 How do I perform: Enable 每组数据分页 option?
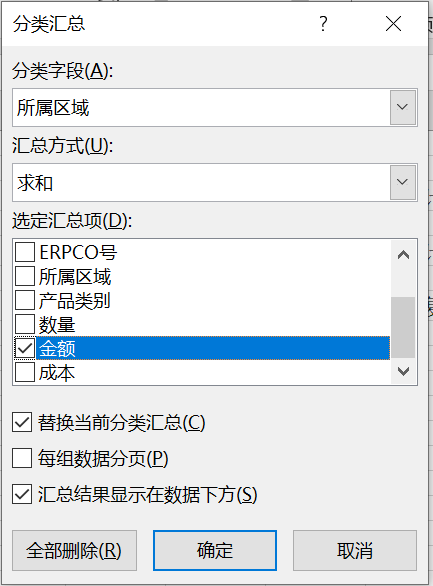click(x=22, y=458)
